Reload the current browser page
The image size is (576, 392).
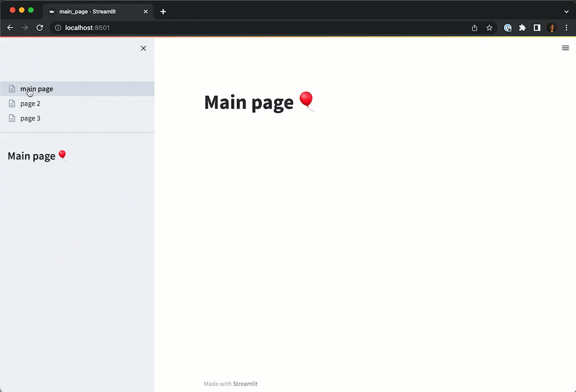(x=40, y=28)
